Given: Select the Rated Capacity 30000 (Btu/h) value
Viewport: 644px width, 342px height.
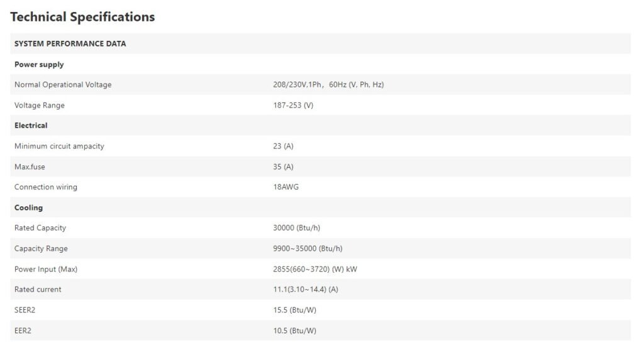Looking at the screenshot, I should tap(297, 228).
